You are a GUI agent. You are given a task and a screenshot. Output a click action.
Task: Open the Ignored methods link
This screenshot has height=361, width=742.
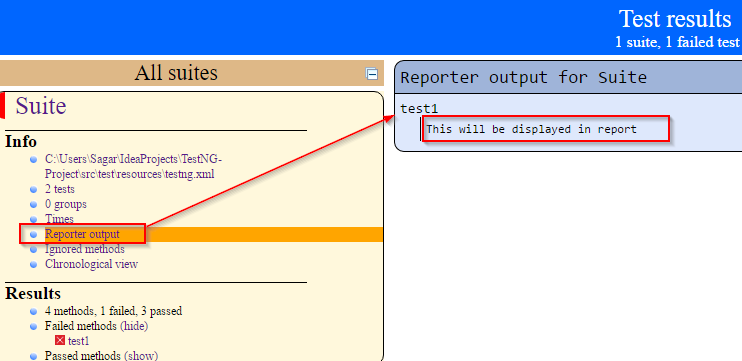(85, 249)
